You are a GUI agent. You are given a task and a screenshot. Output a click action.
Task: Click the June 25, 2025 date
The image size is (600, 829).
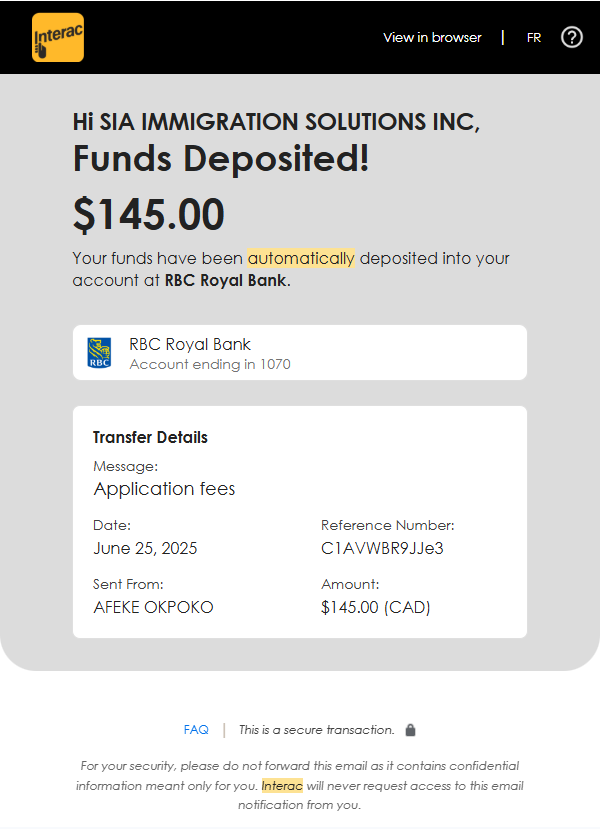145,548
